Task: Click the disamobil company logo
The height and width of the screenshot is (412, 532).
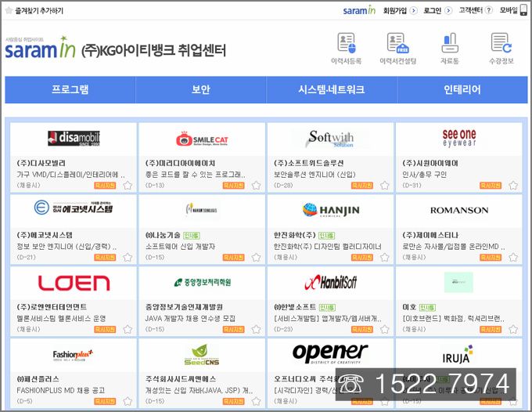Action: tap(74, 138)
